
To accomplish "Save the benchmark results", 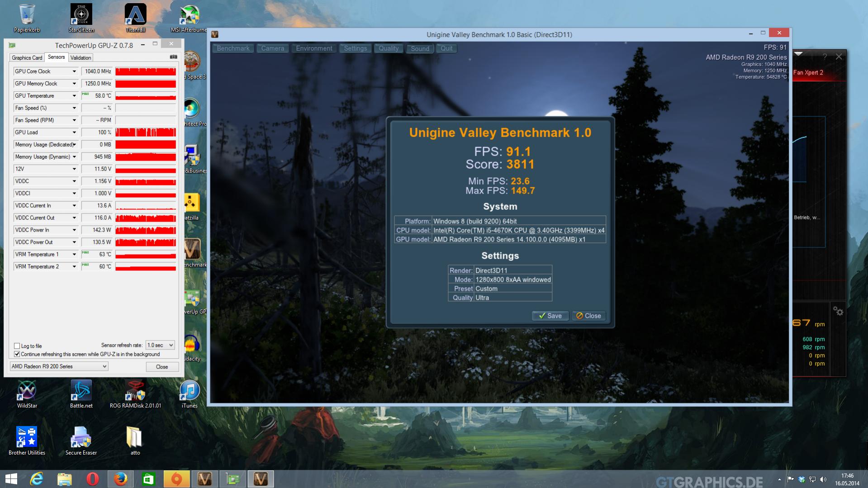I will (550, 316).
